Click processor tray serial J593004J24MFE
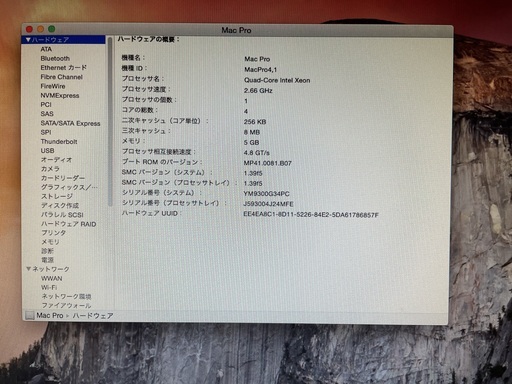 click(x=268, y=204)
